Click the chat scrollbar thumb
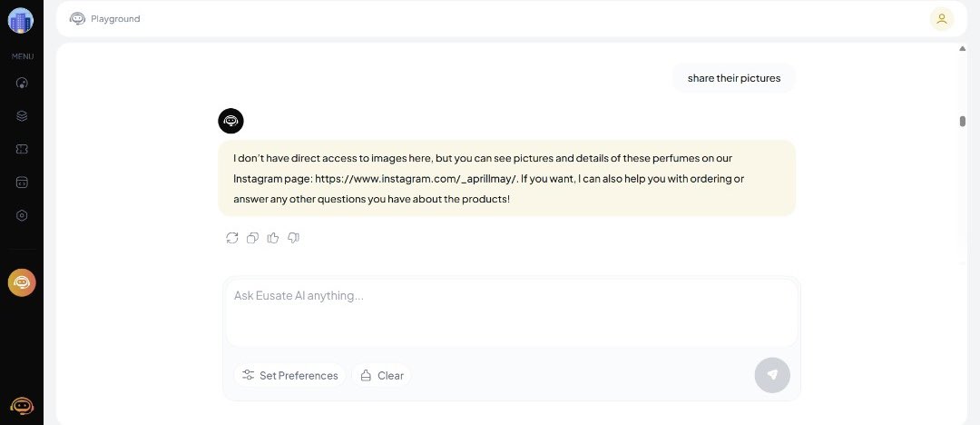The width and height of the screenshot is (980, 425). click(963, 122)
